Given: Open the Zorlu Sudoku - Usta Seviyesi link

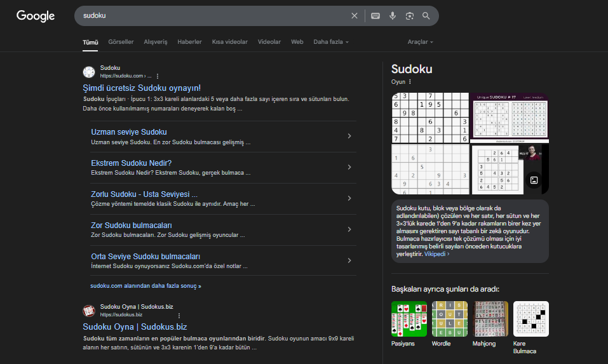Looking at the screenshot, I should [x=144, y=194].
